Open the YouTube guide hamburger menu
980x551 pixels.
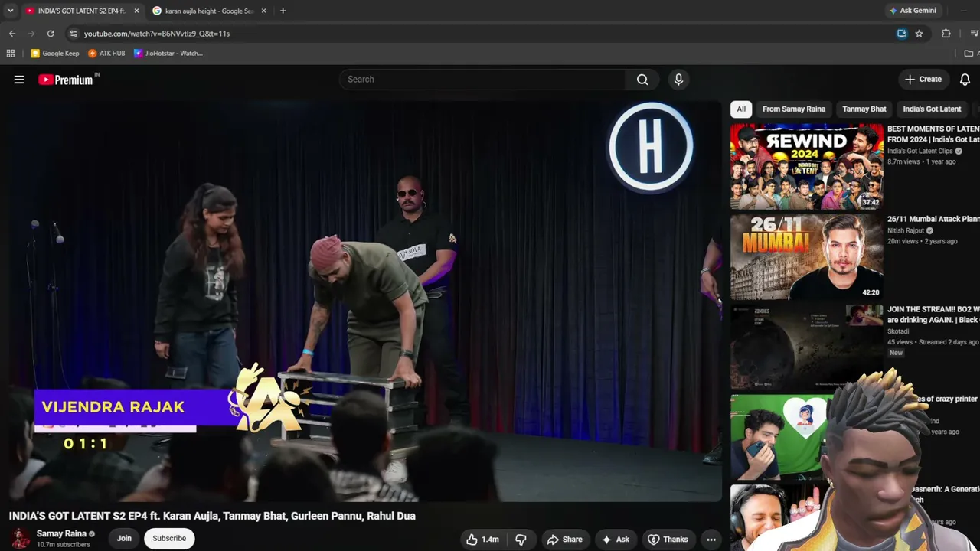[x=19, y=80]
